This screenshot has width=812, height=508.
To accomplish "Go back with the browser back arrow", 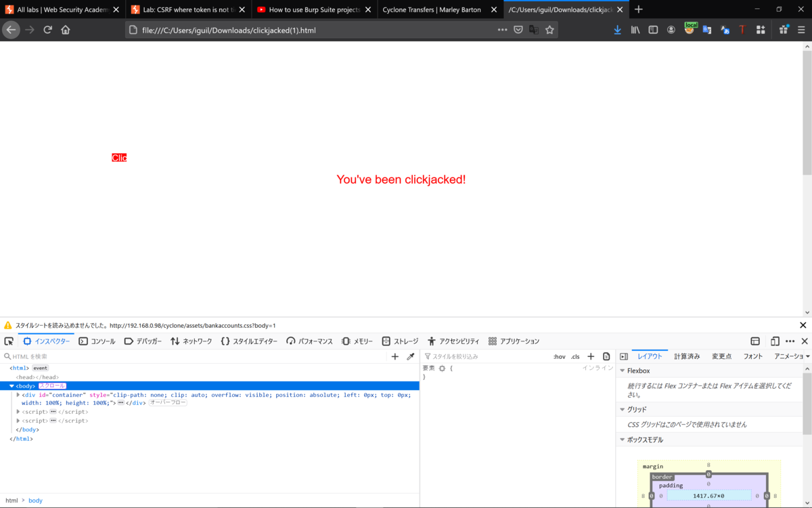I will [x=11, y=30].
